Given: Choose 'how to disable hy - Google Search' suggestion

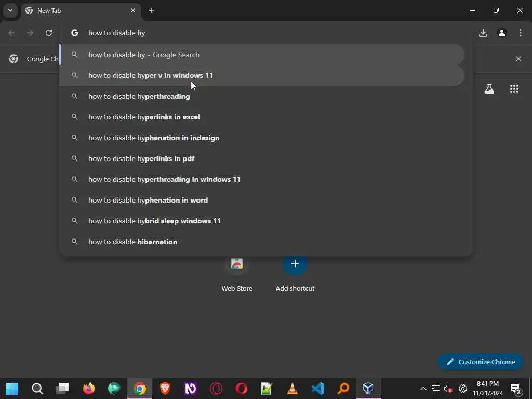Looking at the screenshot, I should [262, 55].
